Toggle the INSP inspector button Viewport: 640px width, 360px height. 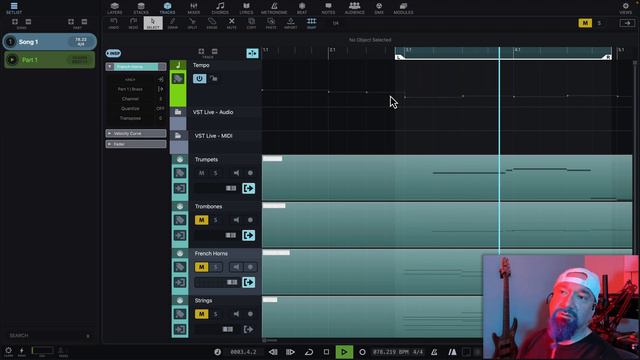(113, 53)
